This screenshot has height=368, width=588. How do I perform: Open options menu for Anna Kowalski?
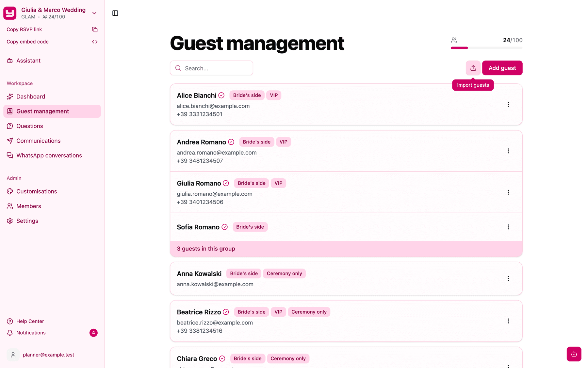point(508,278)
